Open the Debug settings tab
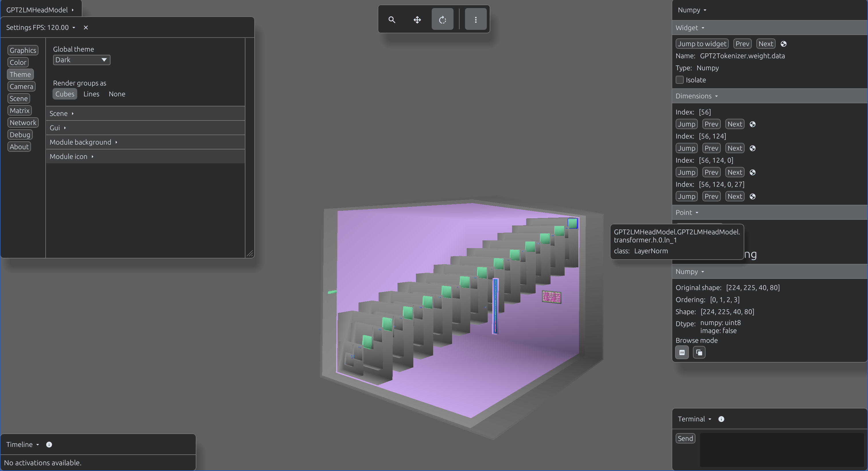Image resolution: width=868 pixels, height=471 pixels. [20, 135]
